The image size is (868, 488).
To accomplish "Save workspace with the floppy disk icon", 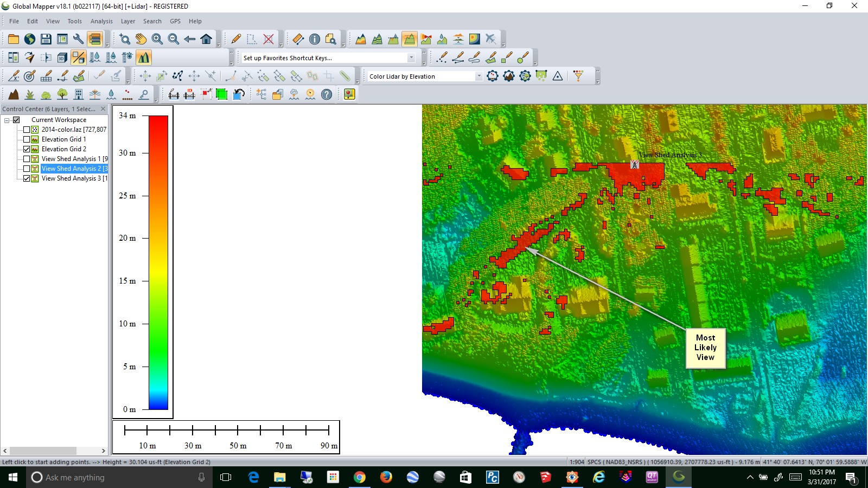I will click(x=46, y=39).
